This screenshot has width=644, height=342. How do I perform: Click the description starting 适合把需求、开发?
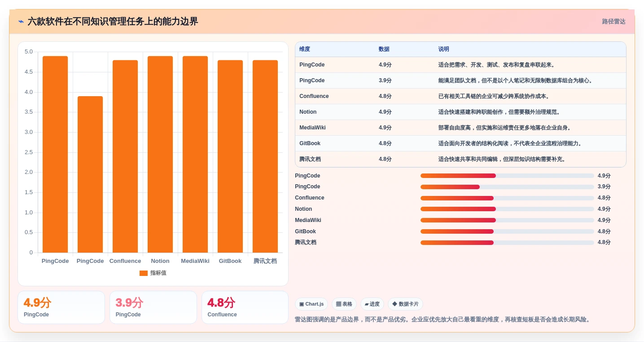497,65
